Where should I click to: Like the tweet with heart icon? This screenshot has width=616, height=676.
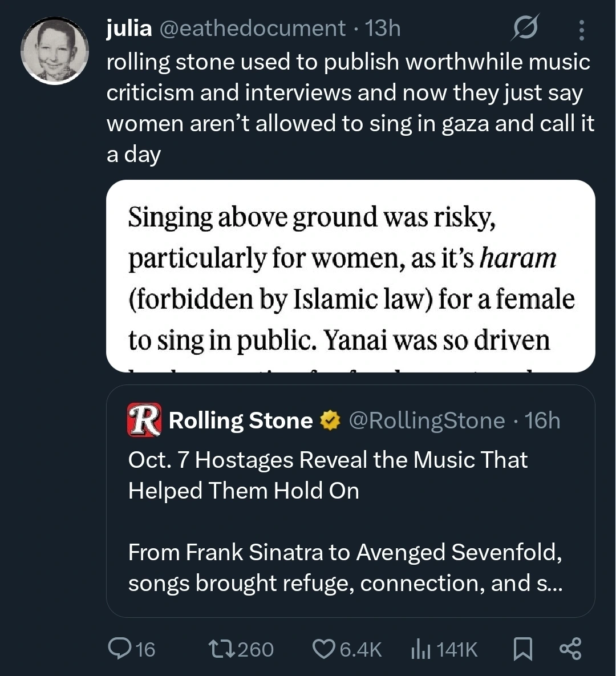click(x=323, y=649)
